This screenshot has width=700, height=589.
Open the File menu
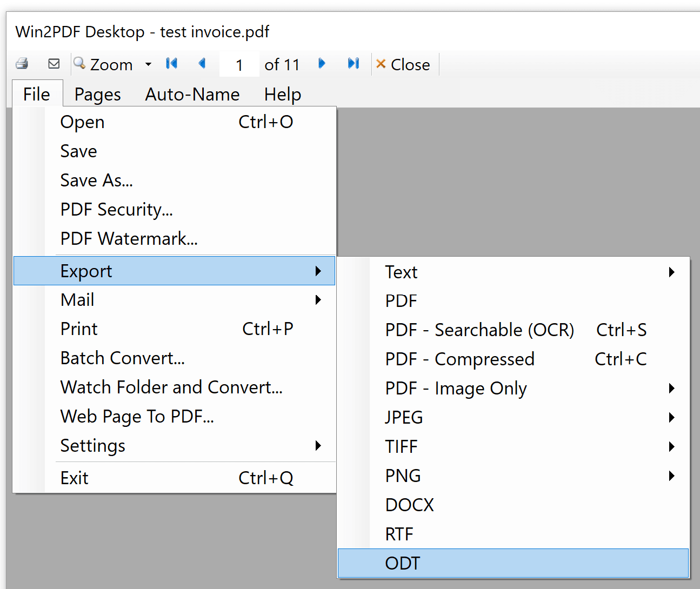37,94
